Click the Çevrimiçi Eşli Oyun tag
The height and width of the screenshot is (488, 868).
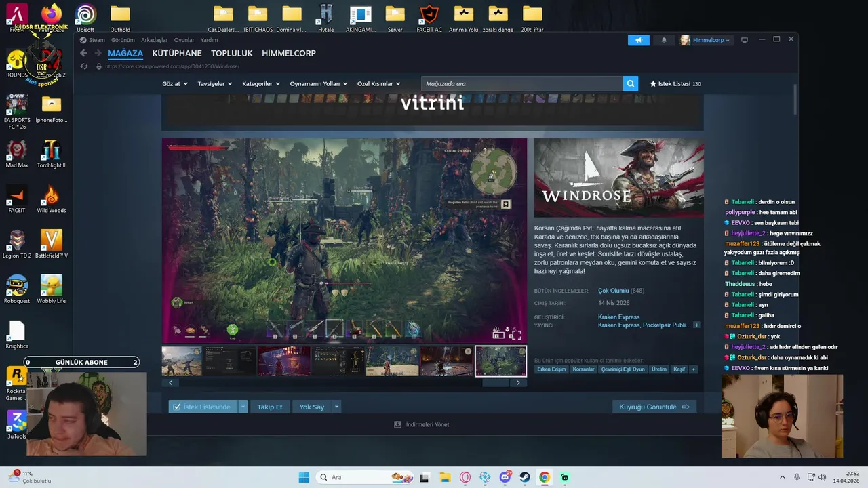[x=623, y=369]
